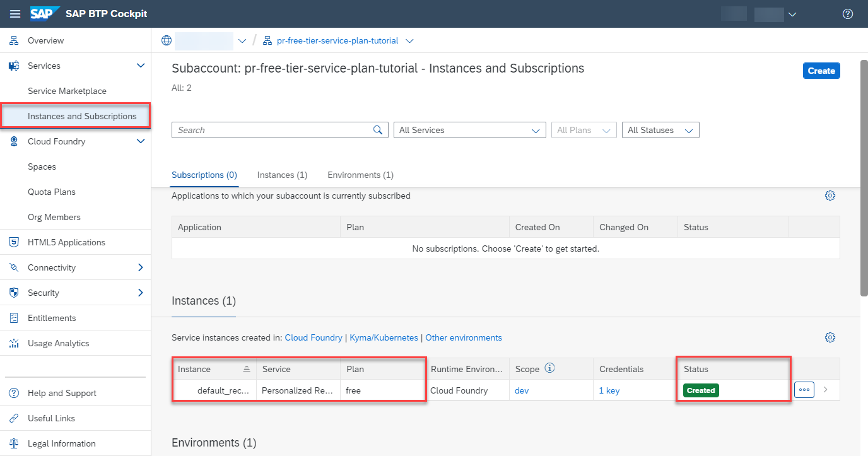Click the Services icon in sidebar
Image resolution: width=868 pixels, height=456 pixels.
pos(14,66)
